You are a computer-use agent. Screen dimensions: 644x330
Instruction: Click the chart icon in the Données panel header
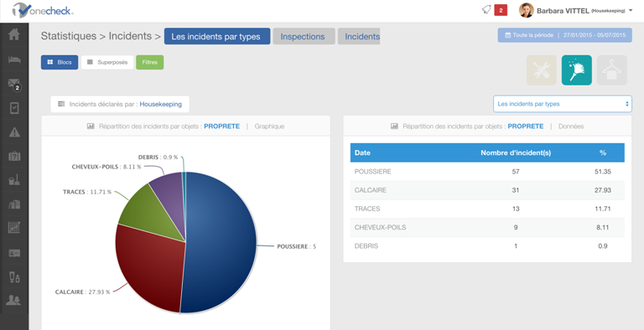coord(394,126)
